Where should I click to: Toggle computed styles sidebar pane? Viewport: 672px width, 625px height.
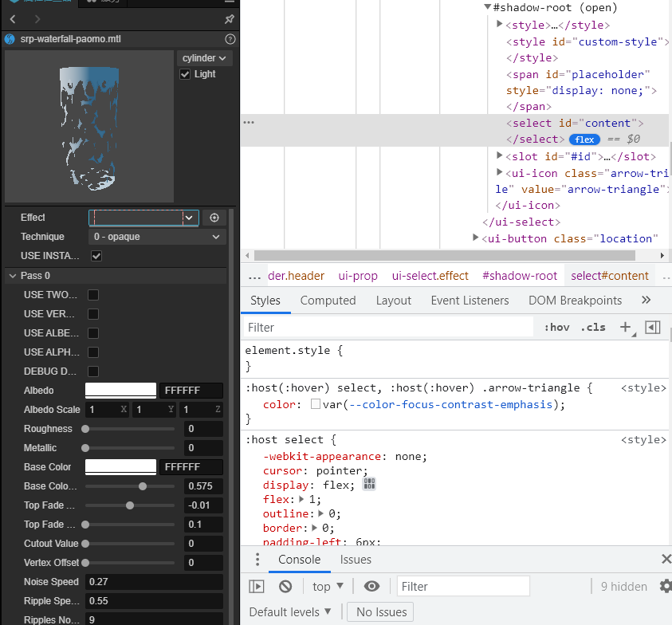pos(653,328)
